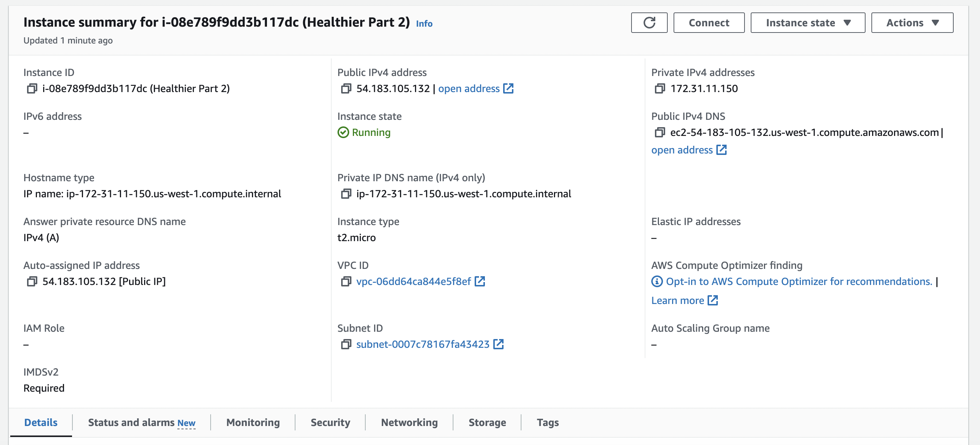Click Info link beside instance summary title
980x445 pixels.
pos(424,23)
